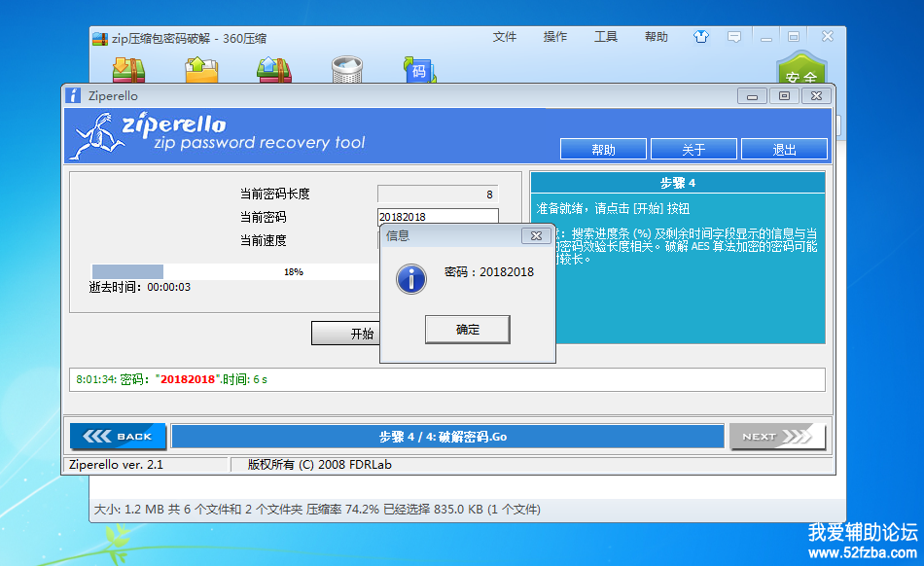Click the 退出 button in Ziperello

pyautogui.click(x=784, y=150)
